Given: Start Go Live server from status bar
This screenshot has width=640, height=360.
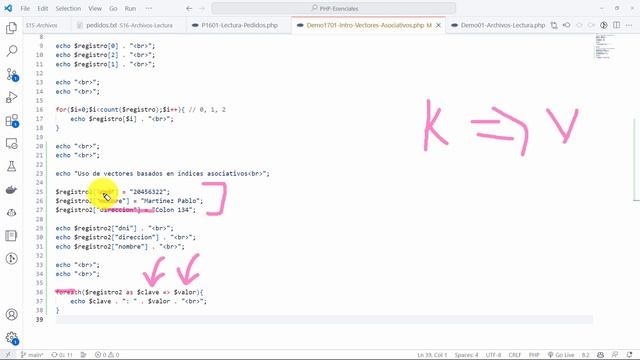Looking at the screenshot, I should (x=561, y=355).
